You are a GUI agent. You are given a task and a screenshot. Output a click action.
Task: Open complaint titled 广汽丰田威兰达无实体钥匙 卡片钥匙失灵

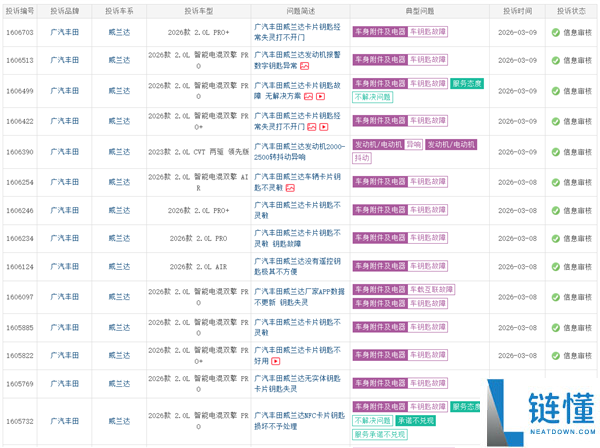click(x=297, y=384)
